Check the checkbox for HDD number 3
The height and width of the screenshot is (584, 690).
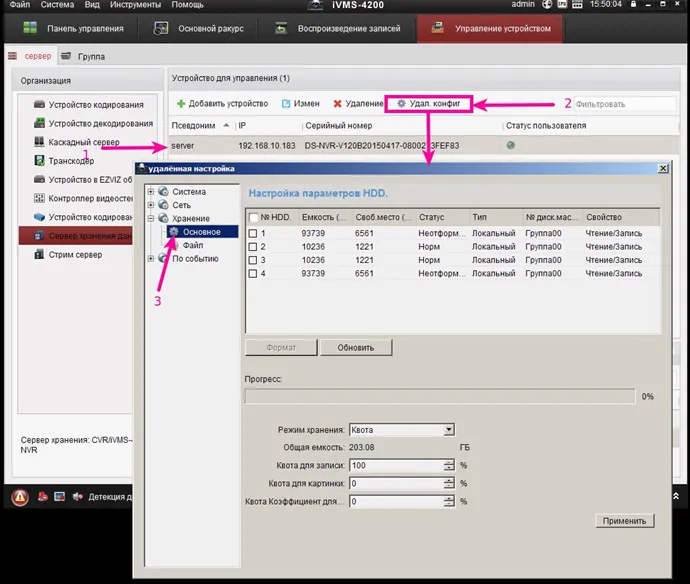point(253,259)
